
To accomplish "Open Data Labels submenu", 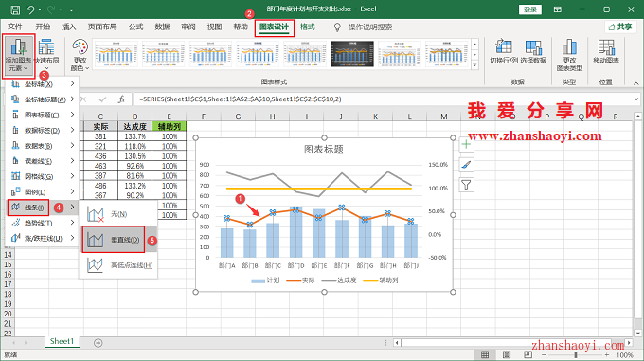I will pos(42,130).
